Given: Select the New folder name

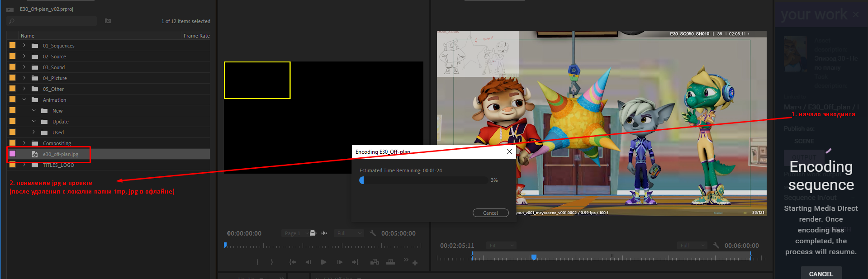Looking at the screenshot, I should 57,111.
